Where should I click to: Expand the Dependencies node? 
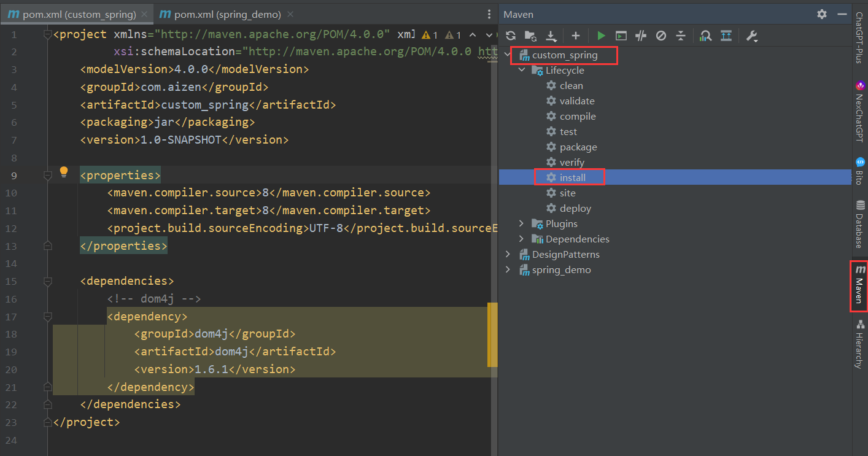pos(522,239)
